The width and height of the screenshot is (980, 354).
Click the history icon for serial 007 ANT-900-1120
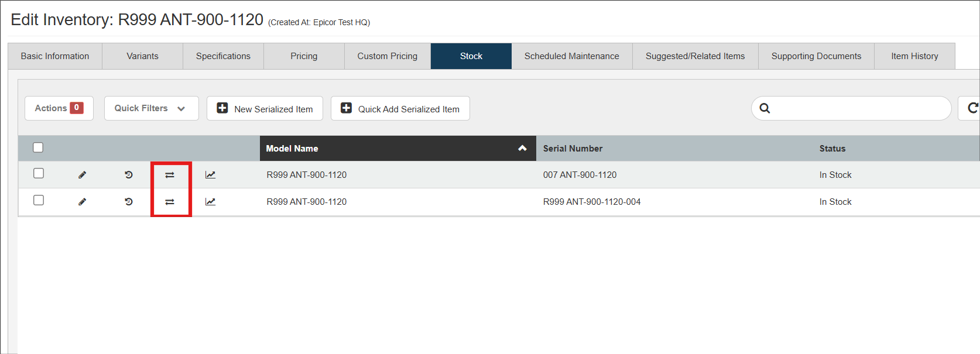click(129, 175)
